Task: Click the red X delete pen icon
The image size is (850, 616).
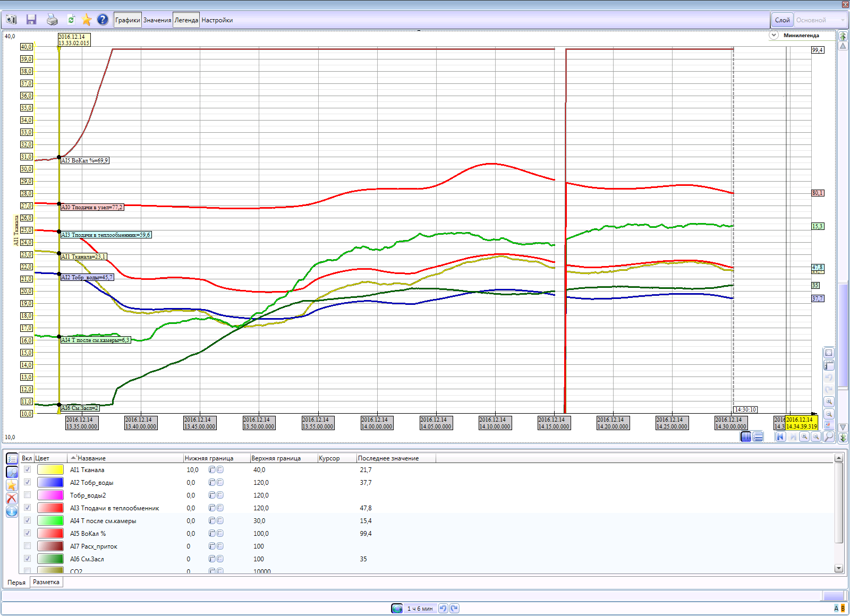Action: tap(12, 498)
